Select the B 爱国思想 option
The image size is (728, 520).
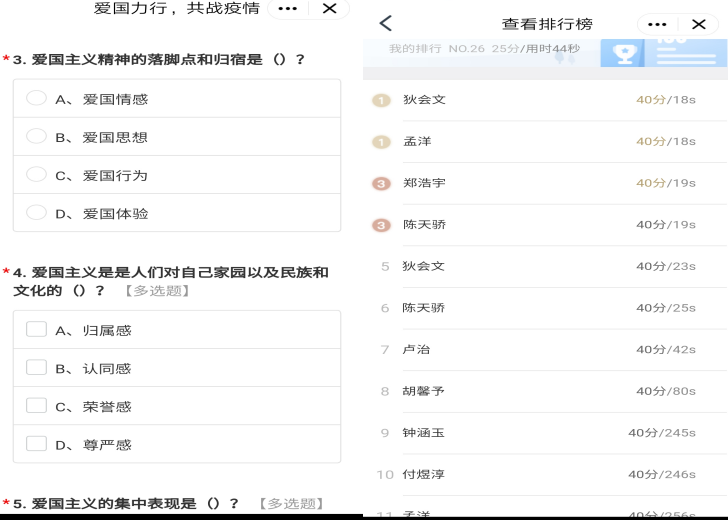[x=36, y=137]
